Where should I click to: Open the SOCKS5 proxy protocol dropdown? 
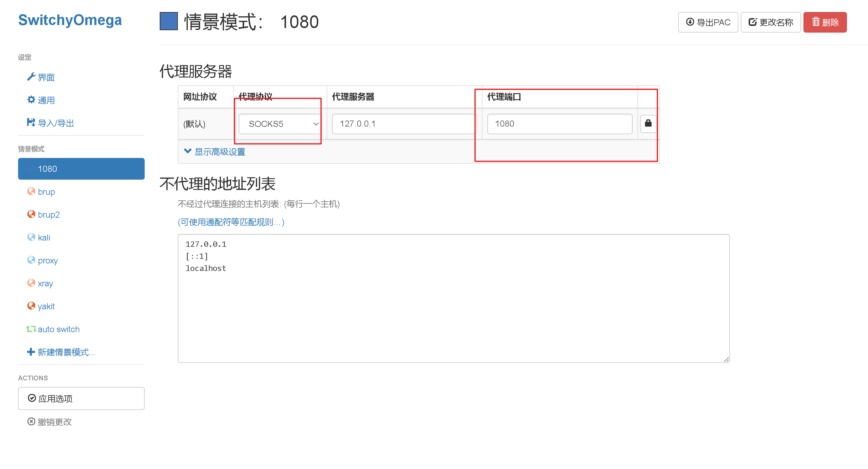[x=279, y=124]
